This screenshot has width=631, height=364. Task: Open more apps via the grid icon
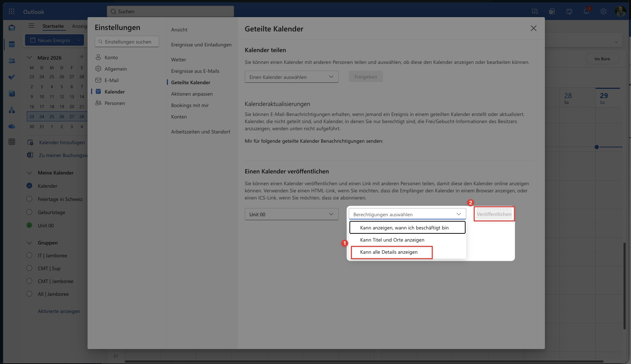[x=11, y=11]
